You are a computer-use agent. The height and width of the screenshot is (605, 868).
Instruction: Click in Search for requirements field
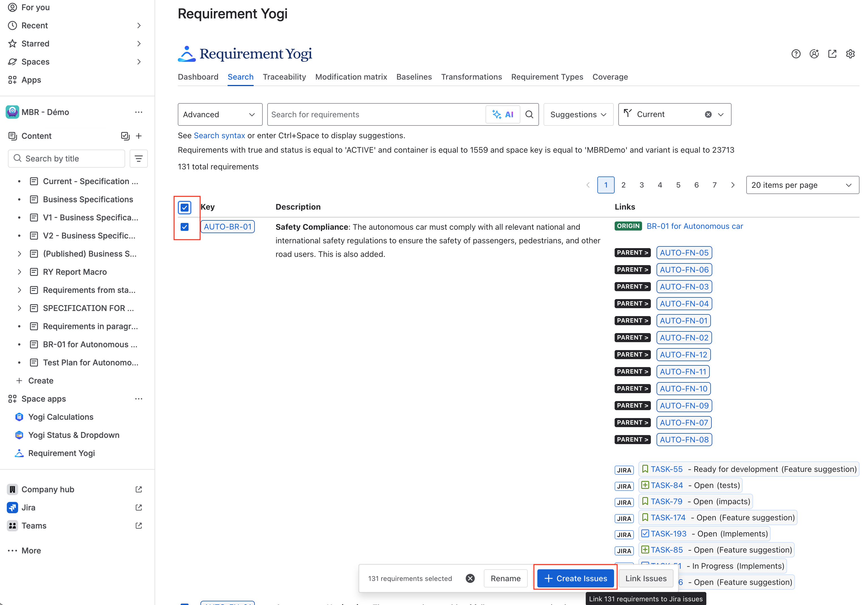point(376,115)
